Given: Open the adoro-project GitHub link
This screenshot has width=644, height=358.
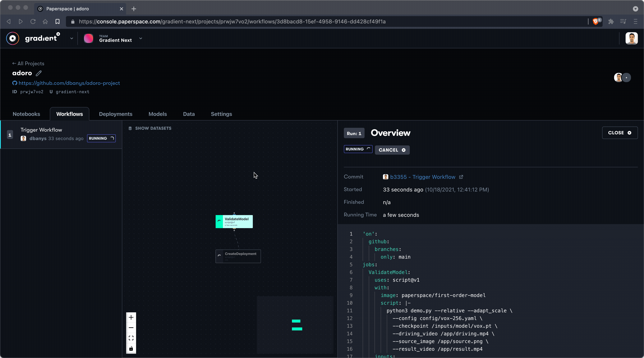Looking at the screenshot, I should [69, 83].
